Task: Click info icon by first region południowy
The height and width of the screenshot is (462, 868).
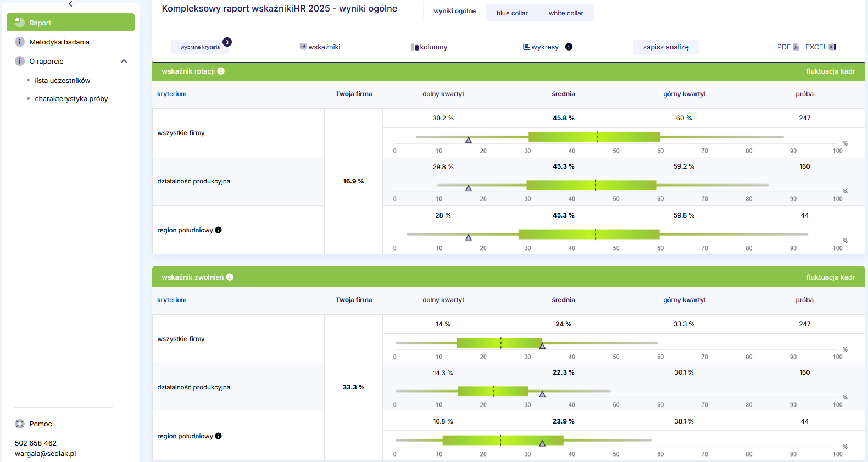Action: click(x=218, y=230)
